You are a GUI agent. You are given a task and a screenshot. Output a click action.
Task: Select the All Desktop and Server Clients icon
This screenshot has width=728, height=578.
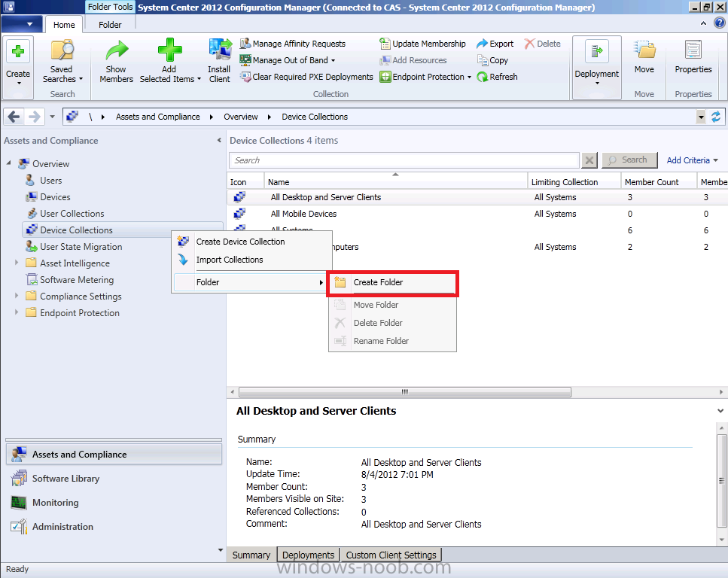click(239, 197)
